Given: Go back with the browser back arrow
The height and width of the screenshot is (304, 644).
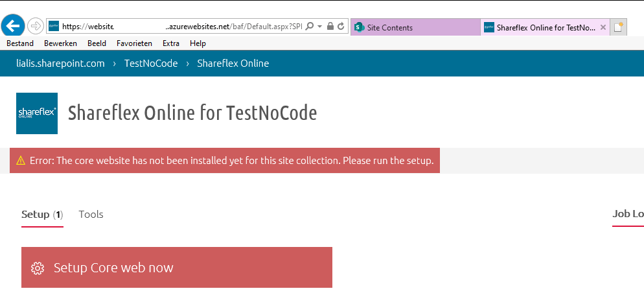Looking at the screenshot, I should (x=13, y=27).
